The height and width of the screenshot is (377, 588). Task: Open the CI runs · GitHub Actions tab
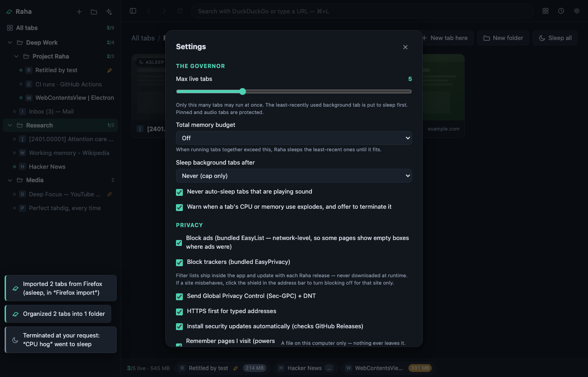click(61, 84)
